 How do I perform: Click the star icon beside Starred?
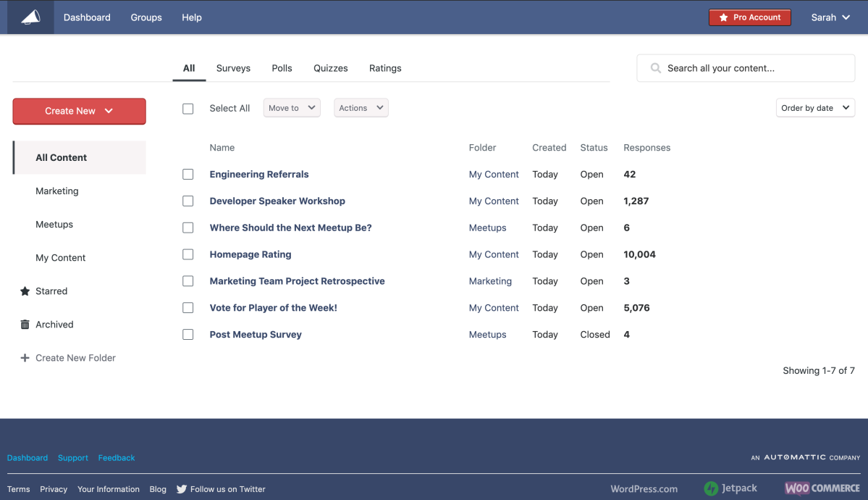click(25, 291)
